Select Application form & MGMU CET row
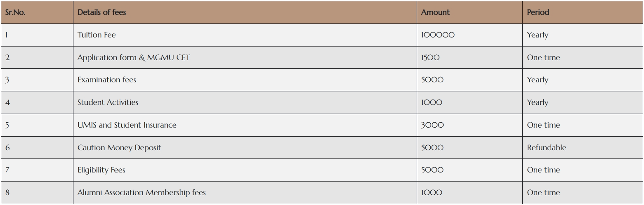Screen dimensions: 644x205 [322, 58]
